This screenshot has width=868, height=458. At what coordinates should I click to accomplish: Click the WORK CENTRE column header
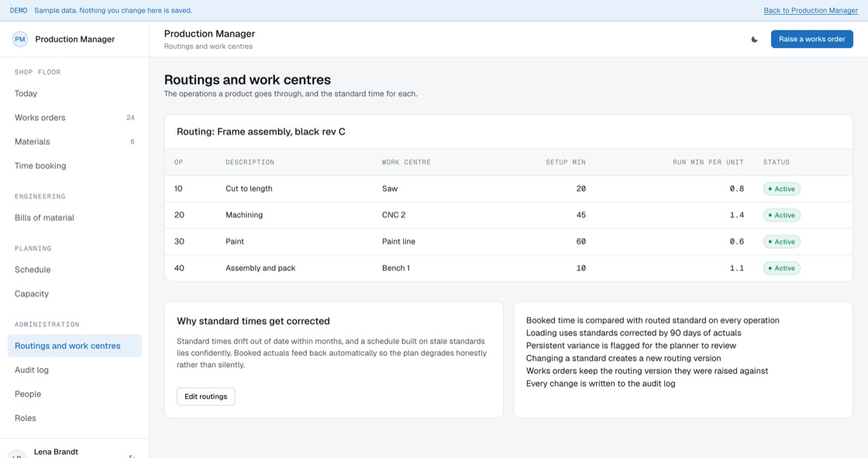(406, 162)
